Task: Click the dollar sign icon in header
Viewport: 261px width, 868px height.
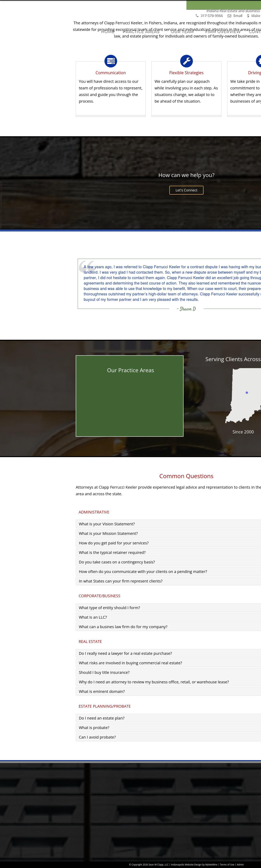Action: (248, 16)
